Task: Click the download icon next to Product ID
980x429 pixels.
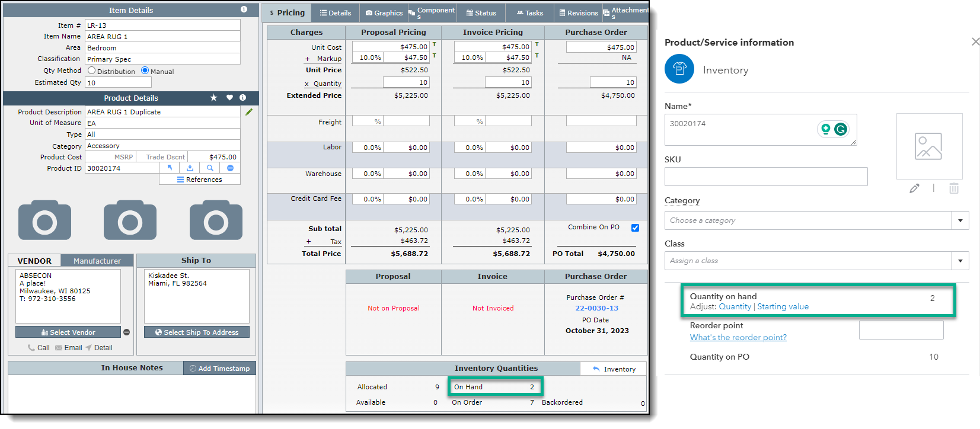Action: (190, 168)
